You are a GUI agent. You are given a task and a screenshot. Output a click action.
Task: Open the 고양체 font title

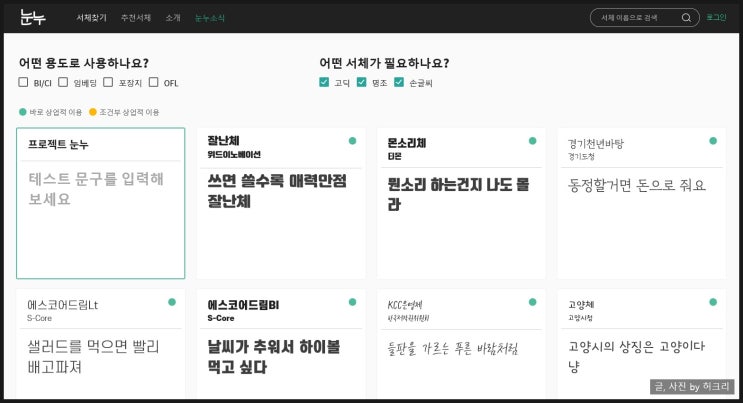point(581,304)
